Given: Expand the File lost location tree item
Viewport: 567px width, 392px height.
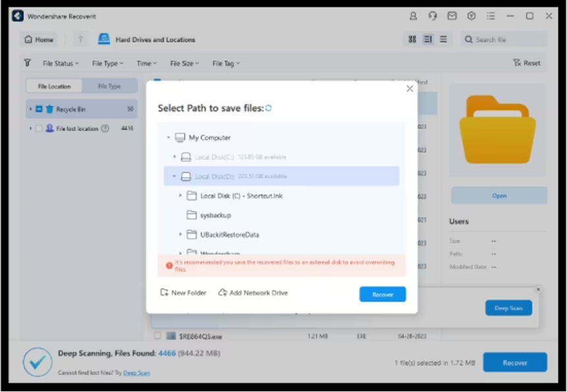Looking at the screenshot, I should click(x=30, y=128).
